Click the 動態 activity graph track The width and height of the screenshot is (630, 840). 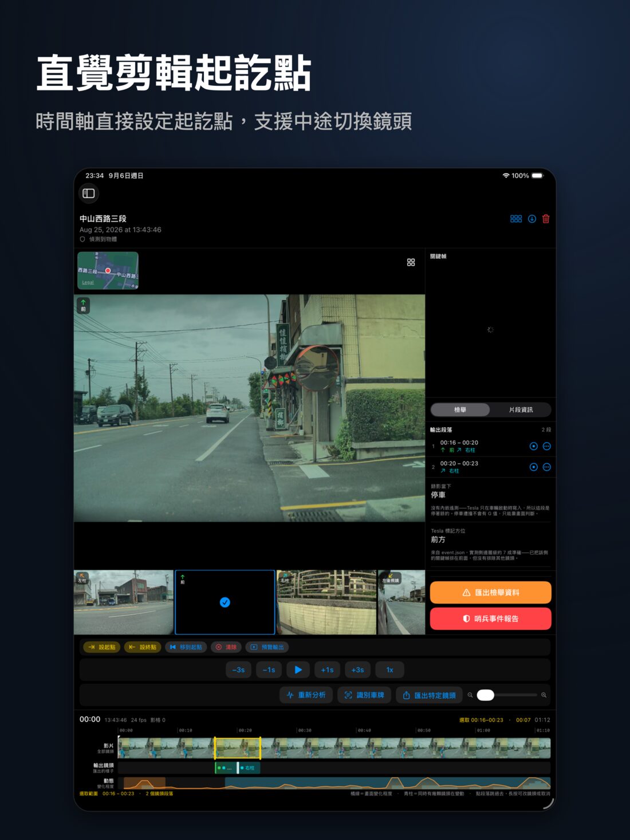(334, 783)
